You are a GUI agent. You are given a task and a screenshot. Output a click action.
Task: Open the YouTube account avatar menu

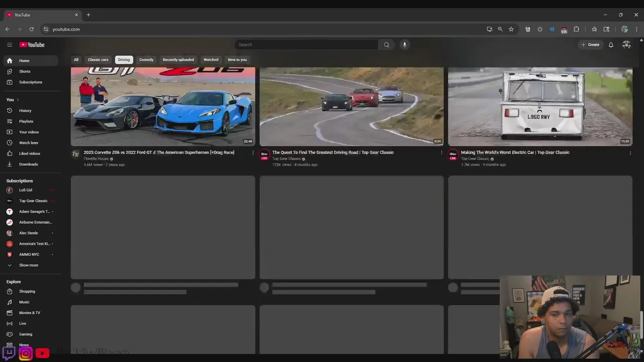click(x=626, y=45)
